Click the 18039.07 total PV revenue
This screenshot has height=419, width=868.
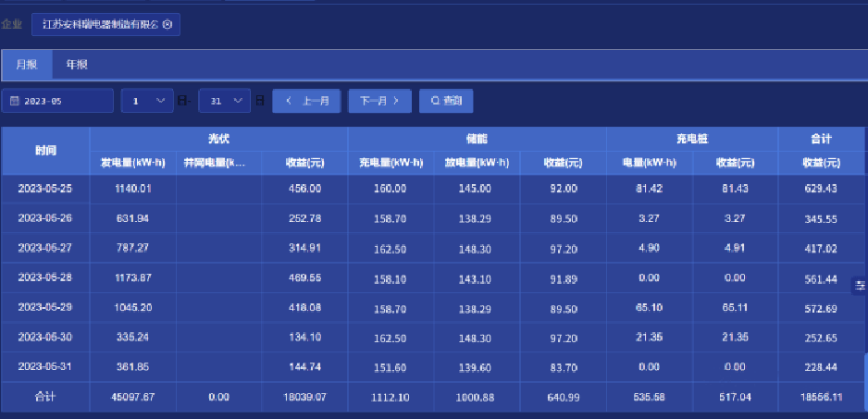(x=304, y=398)
